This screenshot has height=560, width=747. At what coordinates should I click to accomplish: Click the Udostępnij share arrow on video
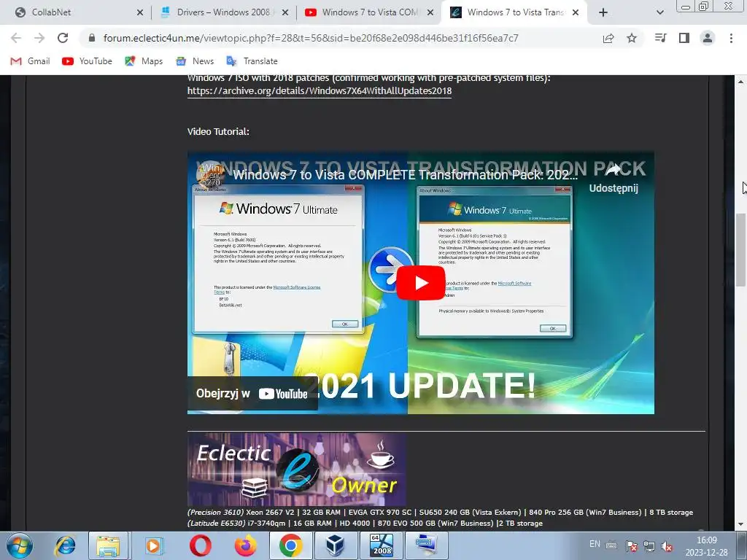click(614, 178)
